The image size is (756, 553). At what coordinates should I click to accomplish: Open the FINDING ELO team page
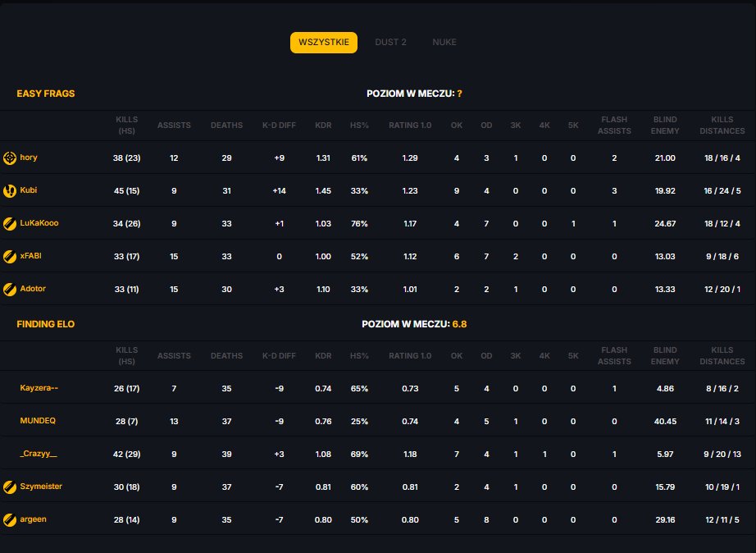point(46,324)
